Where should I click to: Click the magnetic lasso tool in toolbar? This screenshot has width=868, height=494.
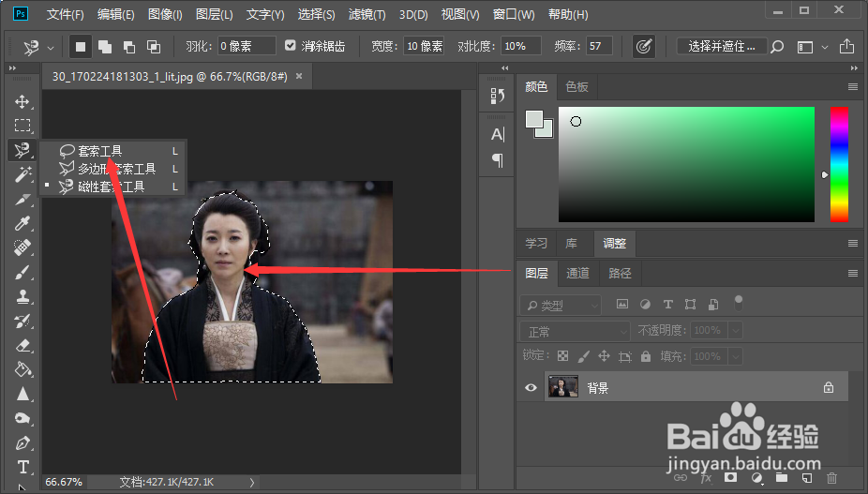22,150
